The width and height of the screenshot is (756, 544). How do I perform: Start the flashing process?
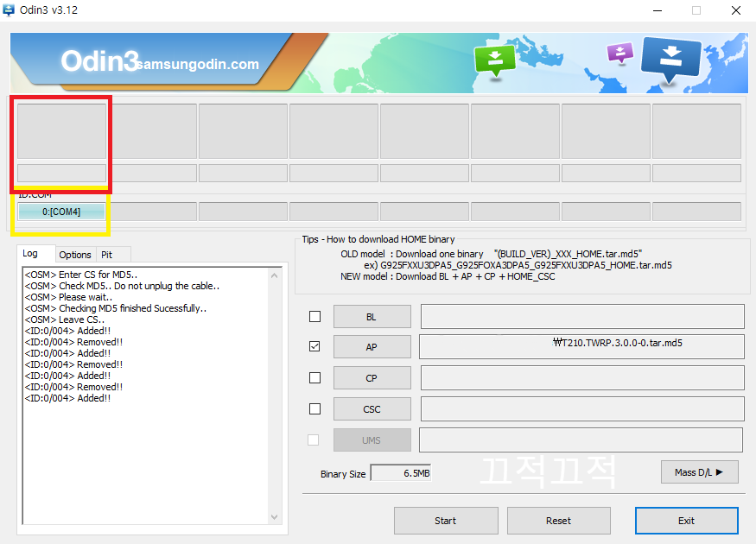[x=446, y=521]
